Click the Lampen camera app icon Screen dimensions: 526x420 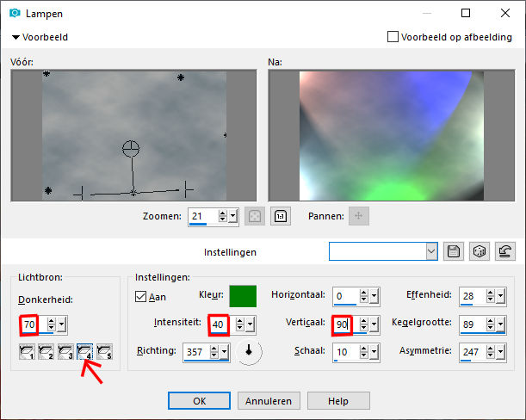click(x=15, y=13)
